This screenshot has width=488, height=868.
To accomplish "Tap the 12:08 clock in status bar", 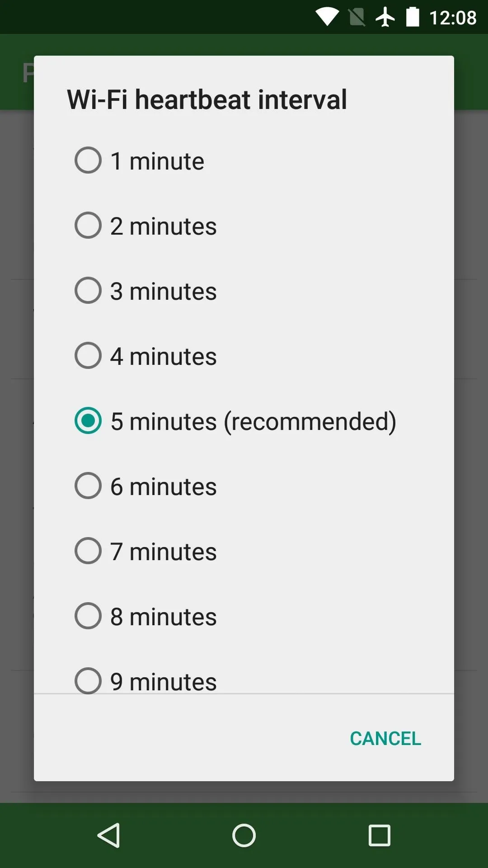I will coord(453,18).
